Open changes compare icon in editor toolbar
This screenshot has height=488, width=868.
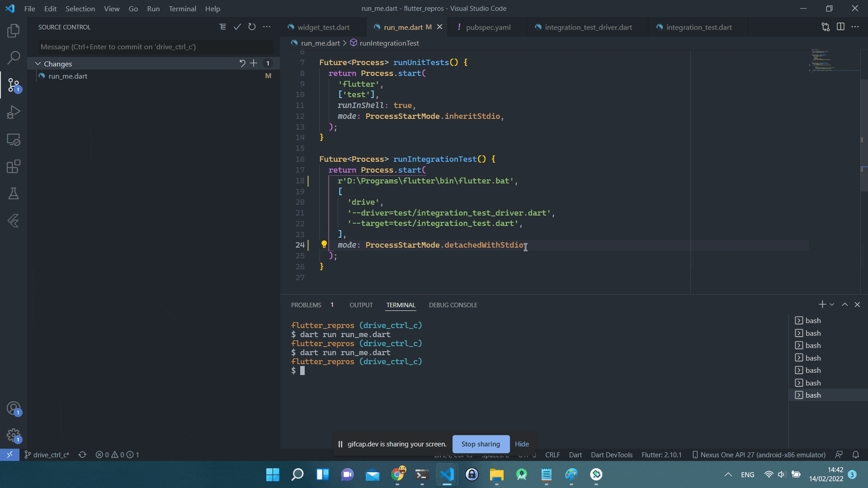pyautogui.click(x=826, y=27)
